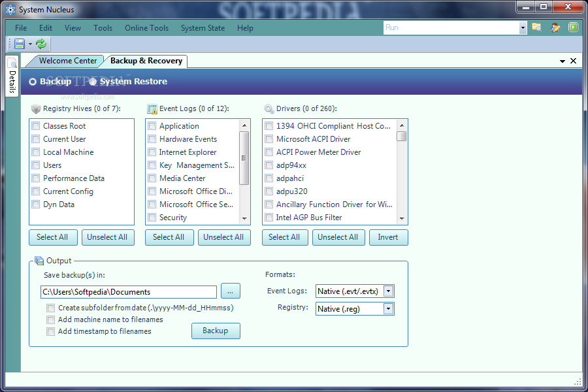Check the Local Machine registry hive

(36, 152)
